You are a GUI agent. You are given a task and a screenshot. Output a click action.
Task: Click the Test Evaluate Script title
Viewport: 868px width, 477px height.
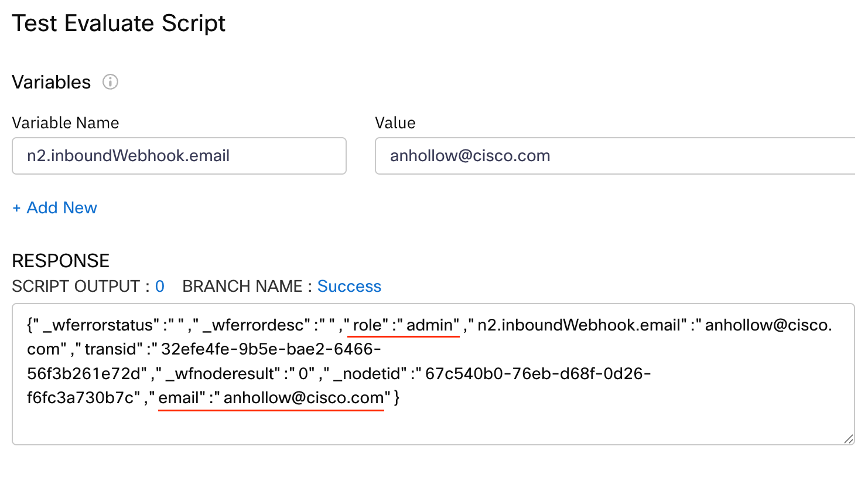pos(118,23)
